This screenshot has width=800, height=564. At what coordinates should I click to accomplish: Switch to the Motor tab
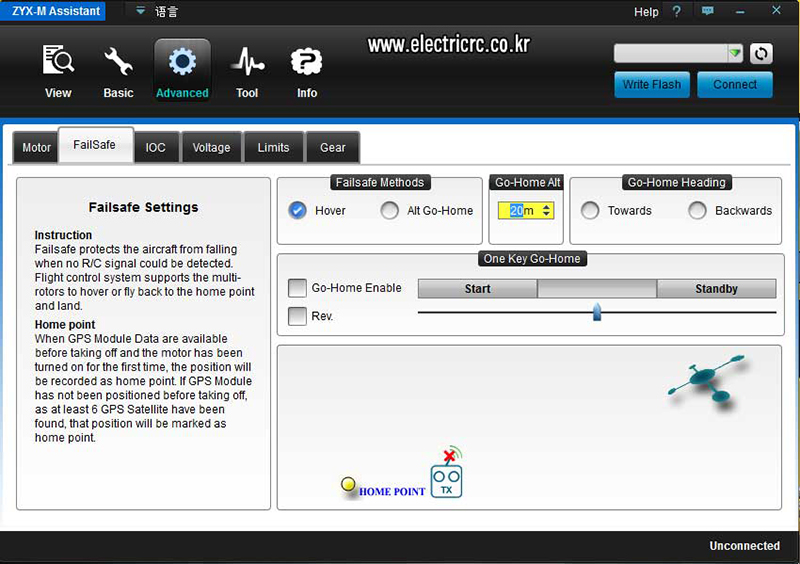36,148
